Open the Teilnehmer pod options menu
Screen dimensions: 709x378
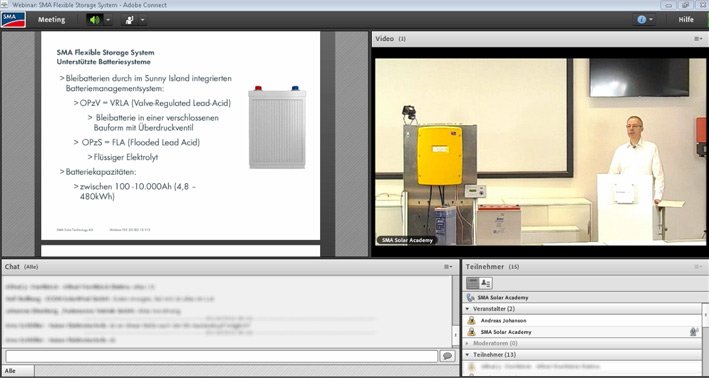coord(698,267)
